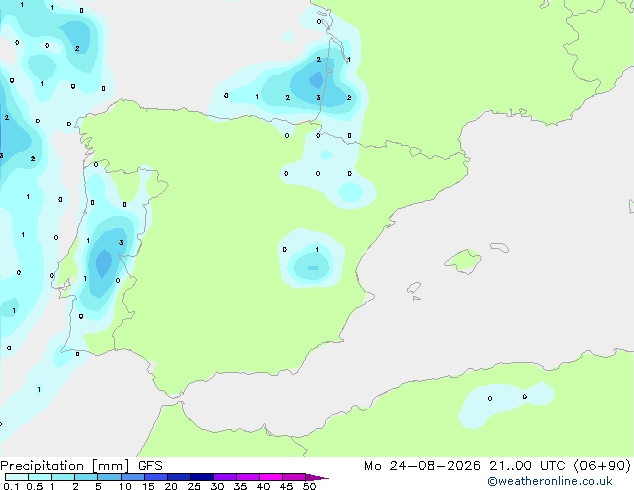This screenshot has width=634, height=490.
Task: Click the '25' legend scale label
Action: click(x=194, y=486)
